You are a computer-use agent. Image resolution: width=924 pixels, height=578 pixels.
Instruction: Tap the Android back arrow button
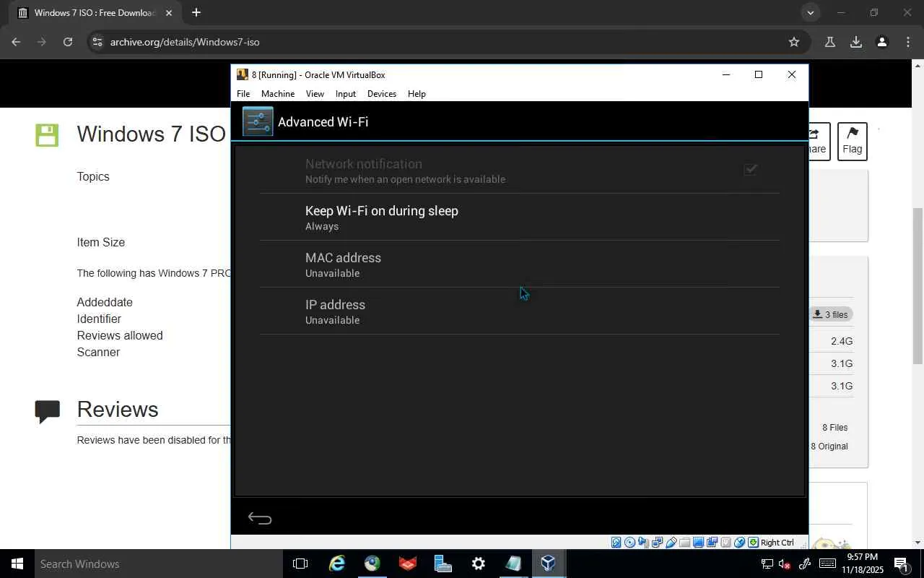click(260, 518)
